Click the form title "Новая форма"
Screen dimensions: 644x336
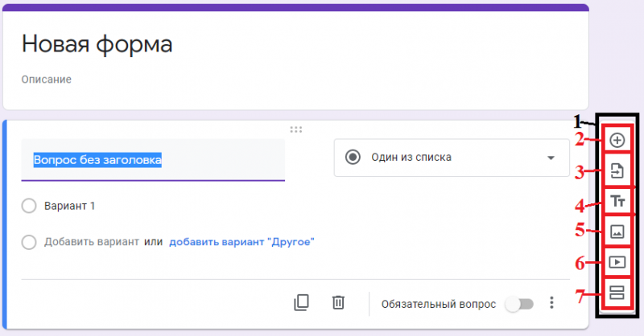97,44
